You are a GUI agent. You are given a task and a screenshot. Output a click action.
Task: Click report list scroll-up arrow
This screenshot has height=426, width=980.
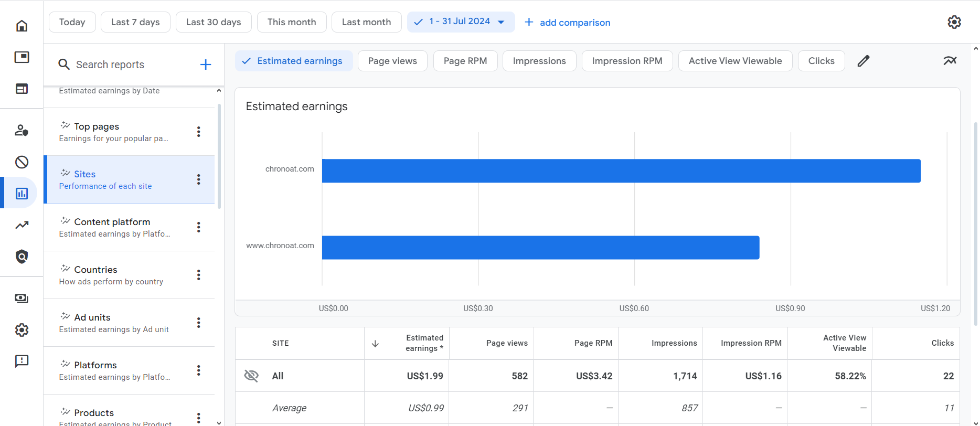click(x=219, y=91)
